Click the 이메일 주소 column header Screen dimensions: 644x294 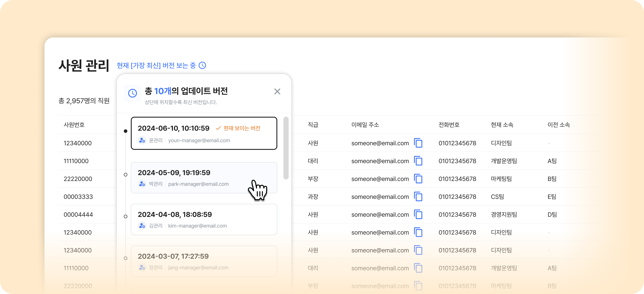365,125
